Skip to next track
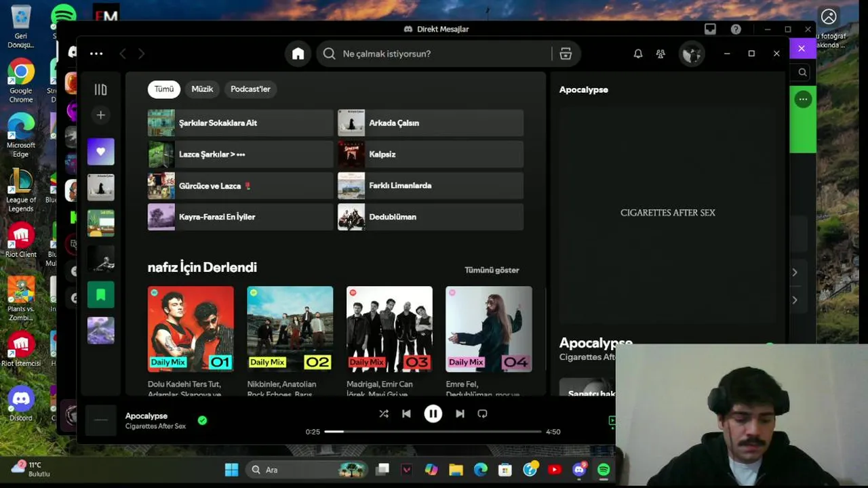Image resolution: width=868 pixels, height=488 pixels. pyautogui.click(x=460, y=413)
